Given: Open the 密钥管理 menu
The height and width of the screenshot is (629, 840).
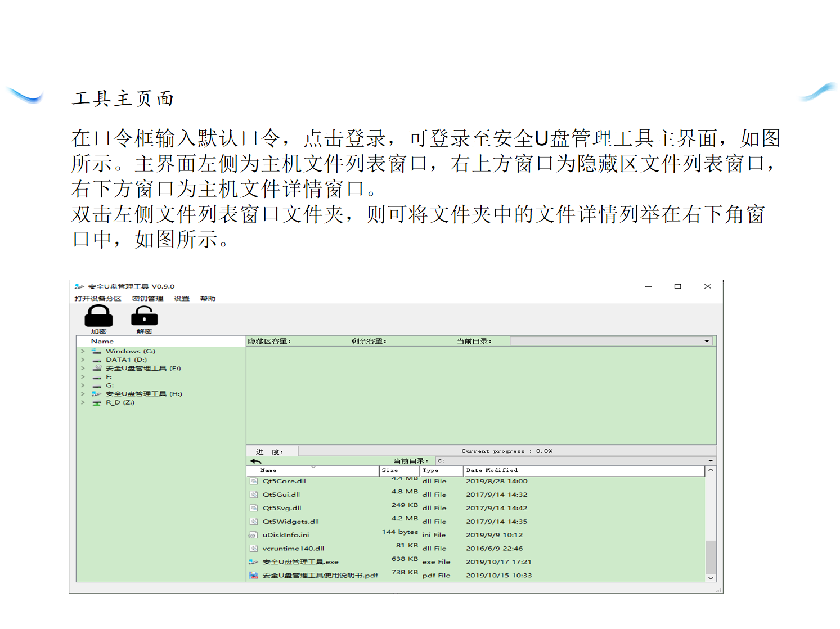Looking at the screenshot, I should tap(147, 299).
